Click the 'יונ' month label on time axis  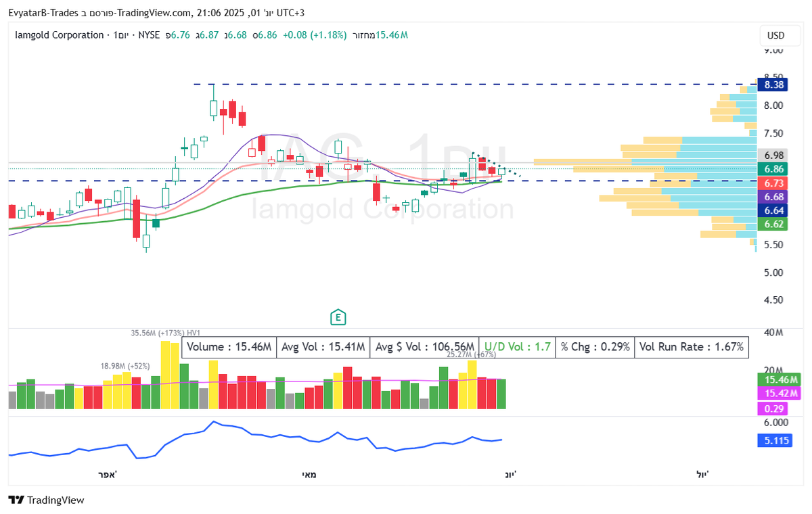(511, 475)
